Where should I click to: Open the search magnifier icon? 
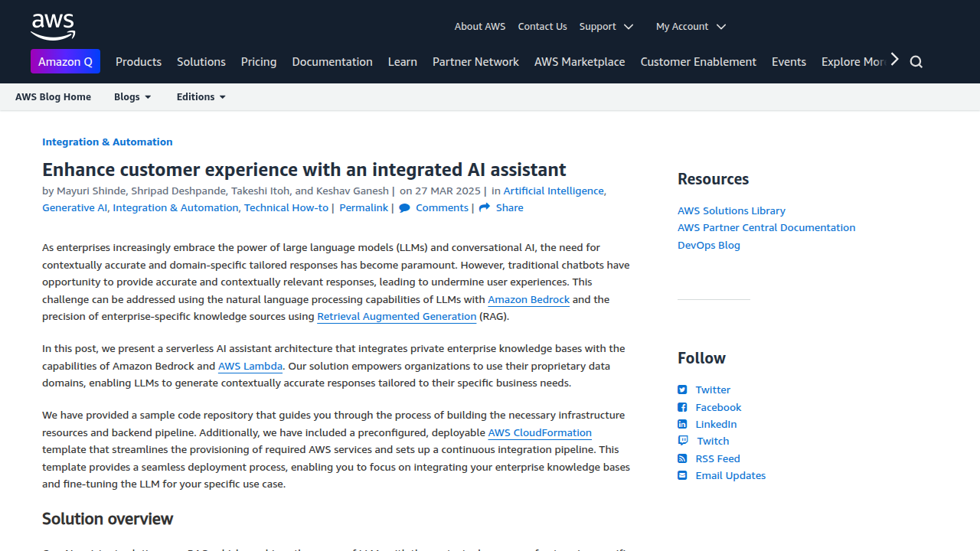tap(916, 62)
